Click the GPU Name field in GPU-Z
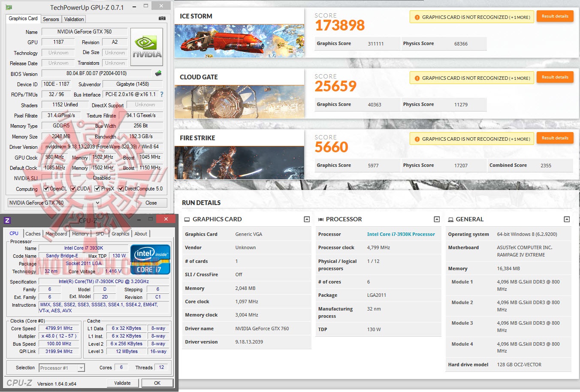This screenshot has height=392, width=580. (85, 32)
